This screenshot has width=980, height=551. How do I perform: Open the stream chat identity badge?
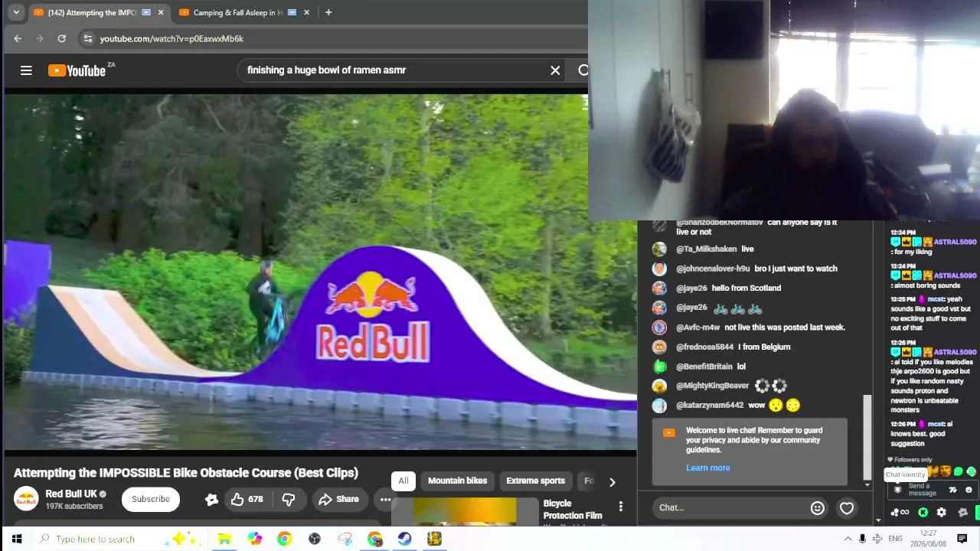pyautogui.click(x=898, y=490)
